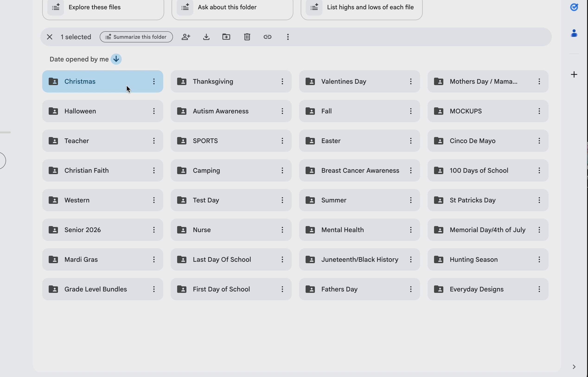Open three-dot menu for MOCKUPS folder
This screenshot has height=377, width=588.
(539, 111)
